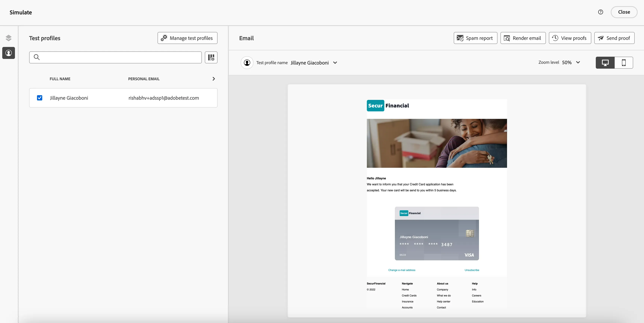The image size is (644, 323).
Task: Click the profile avatar icon beside Test profile name
Action: pyautogui.click(x=247, y=62)
